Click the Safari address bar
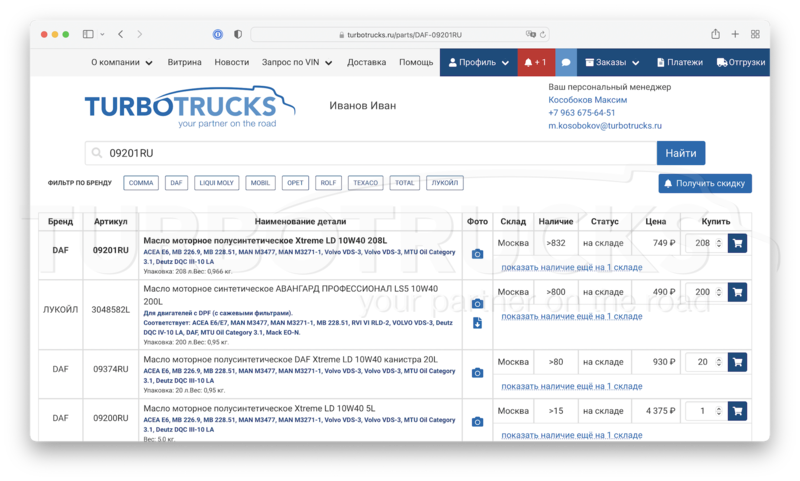The height and width of the screenshot is (481, 800). 401,34
